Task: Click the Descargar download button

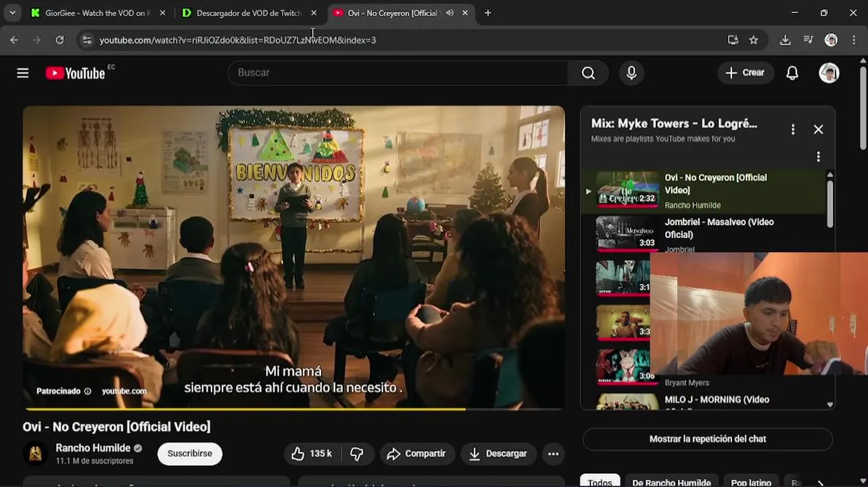Action: [498, 454]
